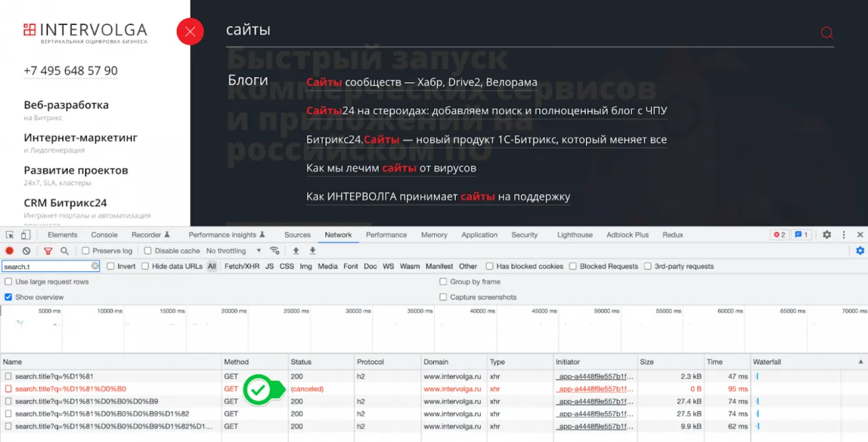
Task: Click the INTERVOLGA logo
Action: (85, 33)
